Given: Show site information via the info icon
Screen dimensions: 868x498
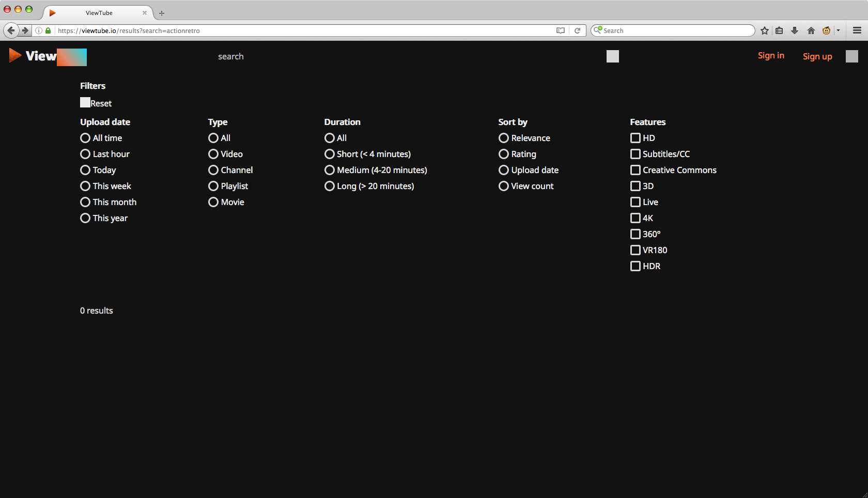Looking at the screenshot, I should click(39, 30).
